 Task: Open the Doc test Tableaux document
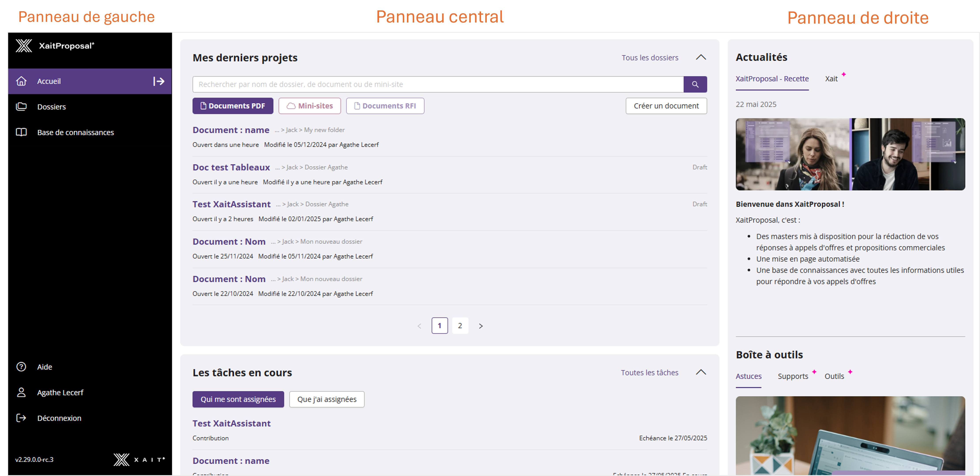click(x=231, y=167)
